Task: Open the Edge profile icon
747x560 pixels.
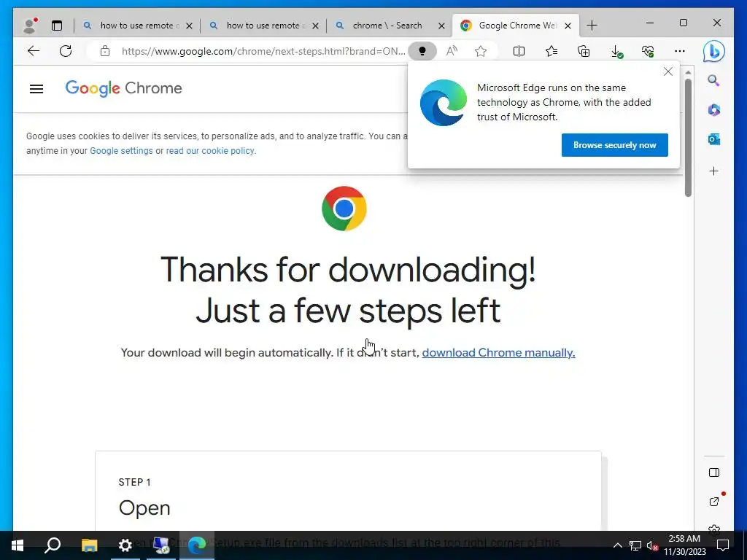Action: [x=30, y=26]
